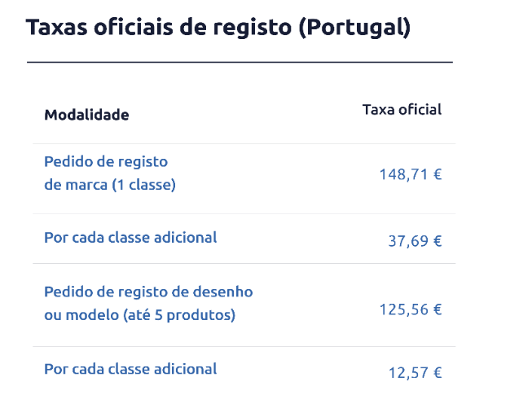Screen dimensions: 532x408
Task: Click the '(Portugal)' word in the title
Action: pyautogui.click(x=354, y=28)
